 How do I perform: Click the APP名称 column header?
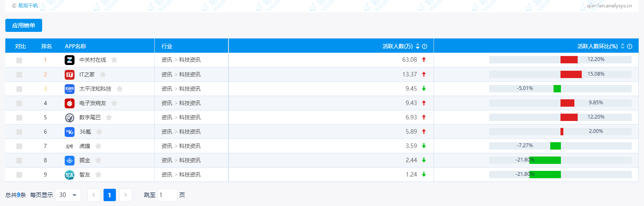75,46
